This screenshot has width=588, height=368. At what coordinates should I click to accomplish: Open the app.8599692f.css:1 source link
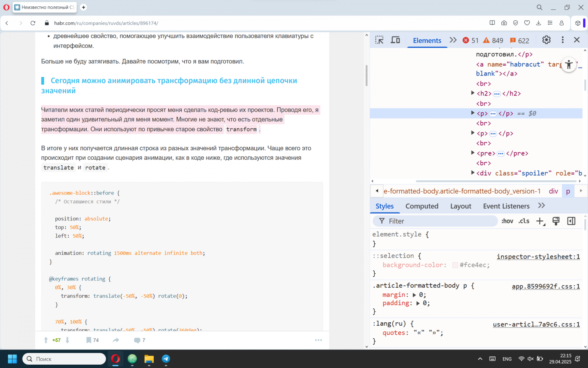point(545,286)
